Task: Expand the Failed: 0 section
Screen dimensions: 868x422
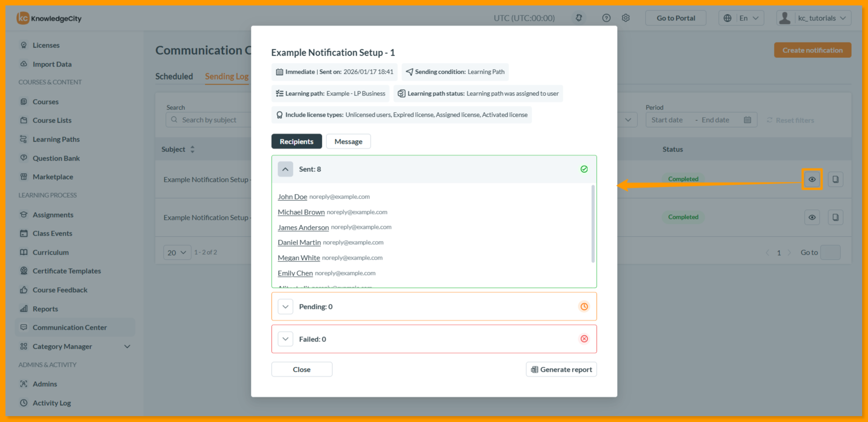Action: coord(285,339)
